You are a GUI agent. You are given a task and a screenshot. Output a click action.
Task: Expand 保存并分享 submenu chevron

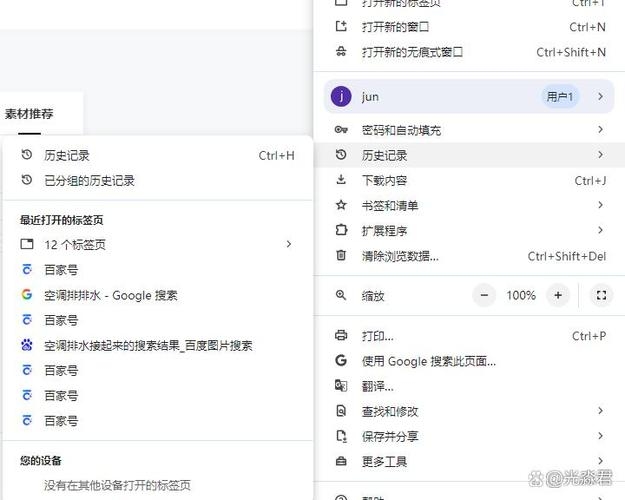[600, 436]
